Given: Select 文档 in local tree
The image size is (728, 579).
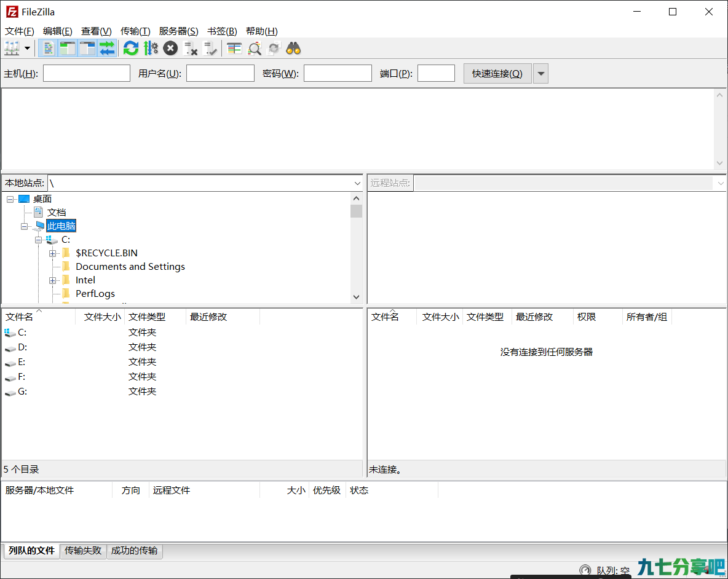Looking at the screenshot, I should [x=57, y=213].
